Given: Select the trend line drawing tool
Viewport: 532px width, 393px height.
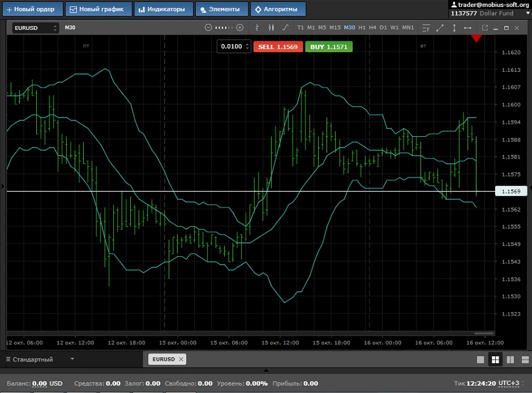Looking at the screenshot, I should click(440, 28).
